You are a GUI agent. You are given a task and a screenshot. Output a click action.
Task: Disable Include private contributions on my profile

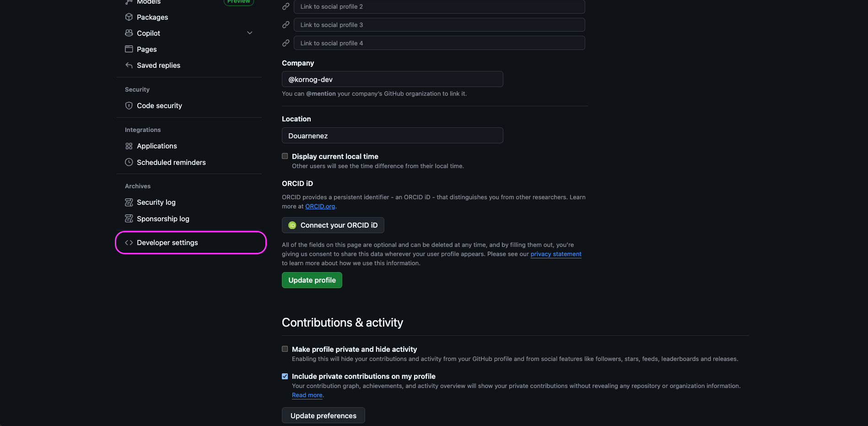[285, 376]
